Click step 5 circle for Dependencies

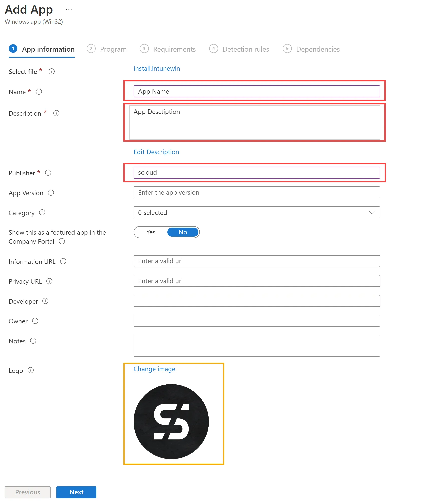click(x=287, y=49)
